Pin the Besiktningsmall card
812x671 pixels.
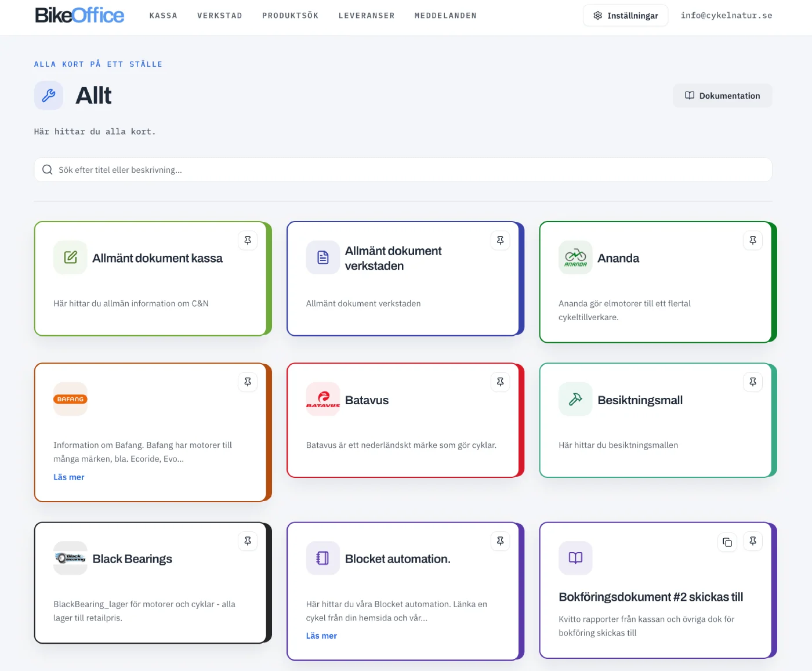tap(753, 382)
